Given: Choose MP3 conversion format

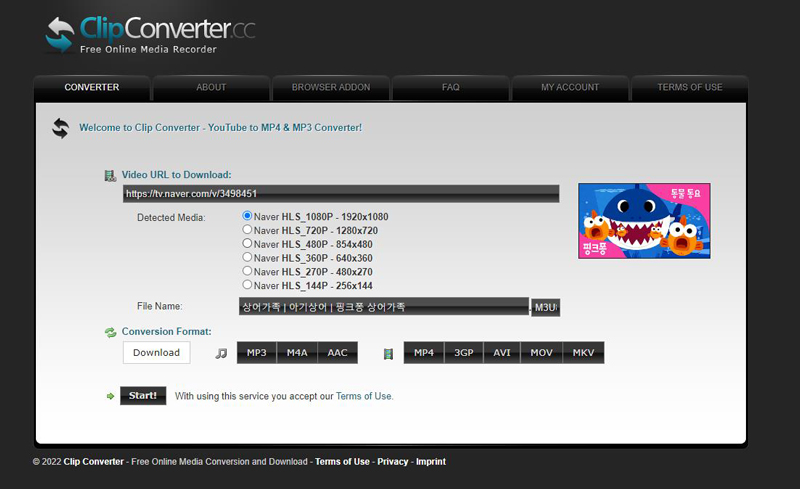Looking at the screenshot, I should [257, 353].
